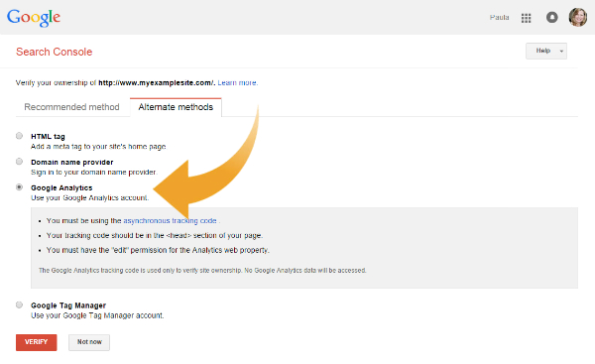Click the Google logo

click(x=34, y=18)
